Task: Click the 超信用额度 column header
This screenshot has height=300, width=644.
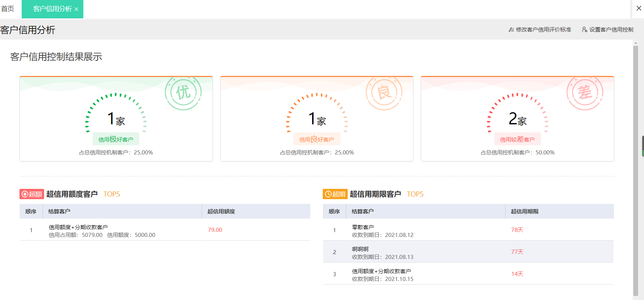Action: (x=221, y=212)
